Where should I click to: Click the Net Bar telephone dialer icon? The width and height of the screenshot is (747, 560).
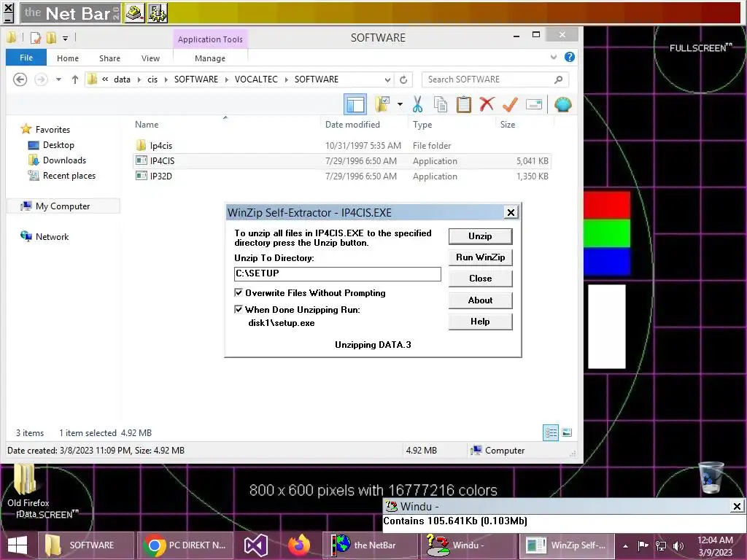click(x=135, y=13)
